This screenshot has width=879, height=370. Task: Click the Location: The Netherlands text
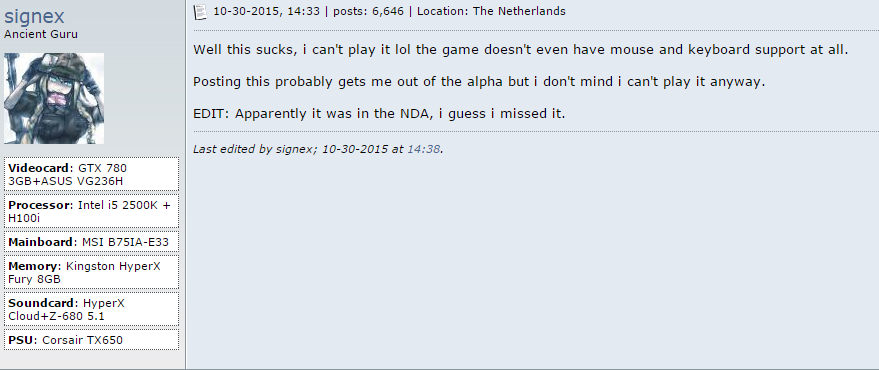(492, 11)
